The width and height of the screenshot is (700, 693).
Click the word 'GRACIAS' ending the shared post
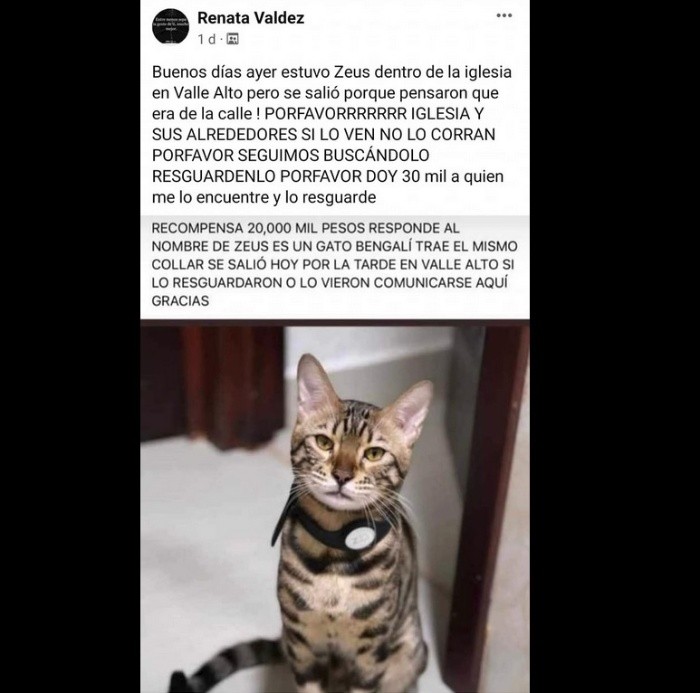point(180,301)
